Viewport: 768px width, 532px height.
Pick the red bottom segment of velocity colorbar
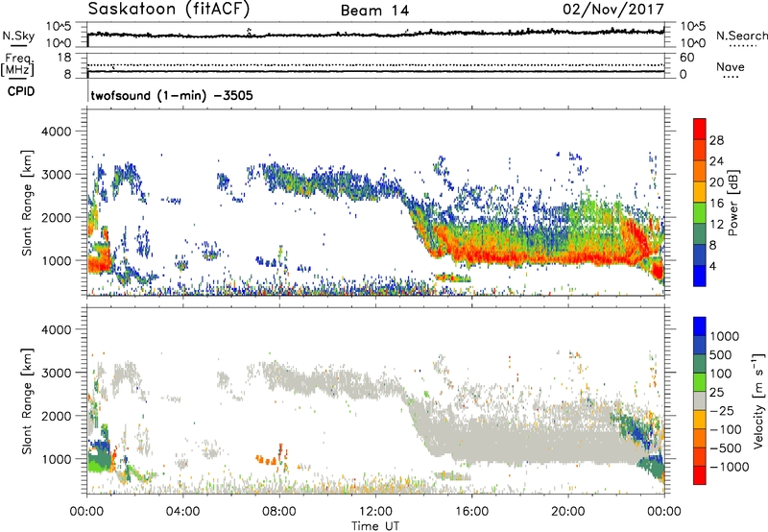tap(700, 475)
